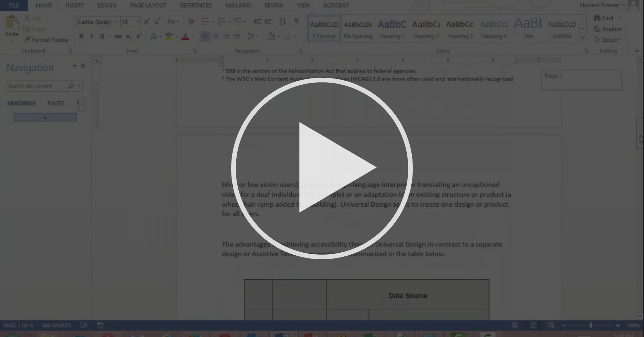Click the proofing errors status icon
The width and height of the screenshot is (644, 337).
coord(84,325)
